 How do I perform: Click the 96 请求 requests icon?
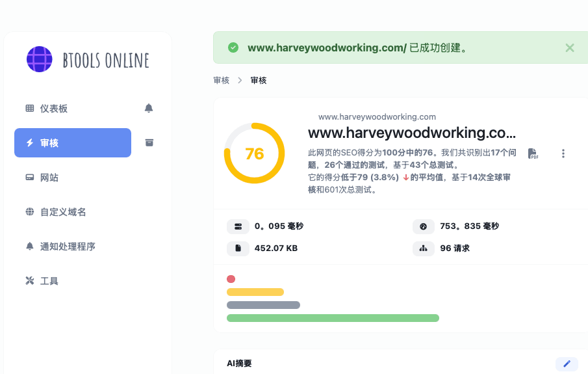423,248
